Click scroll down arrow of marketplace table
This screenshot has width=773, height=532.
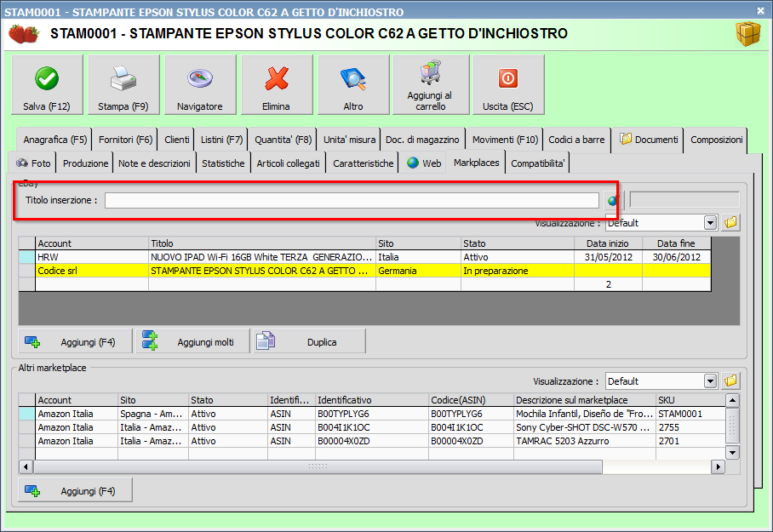(733, 452)
